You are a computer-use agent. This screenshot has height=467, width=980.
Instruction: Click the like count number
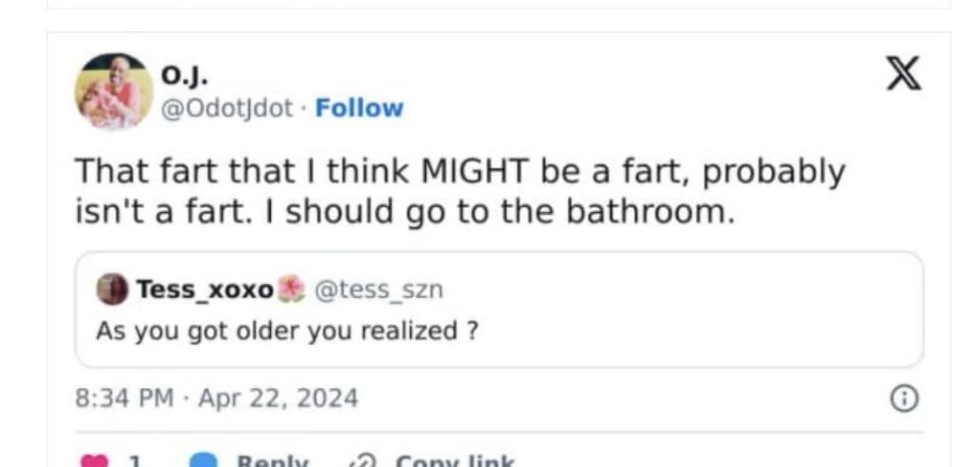[x=136, y=462]
